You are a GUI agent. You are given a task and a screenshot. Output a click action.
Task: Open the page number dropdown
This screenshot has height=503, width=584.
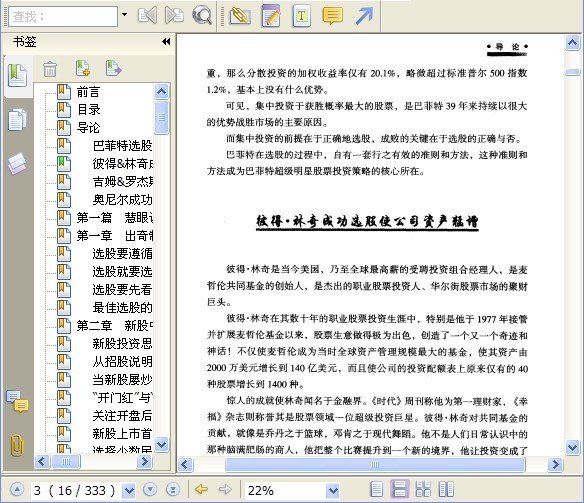(129, 490)
